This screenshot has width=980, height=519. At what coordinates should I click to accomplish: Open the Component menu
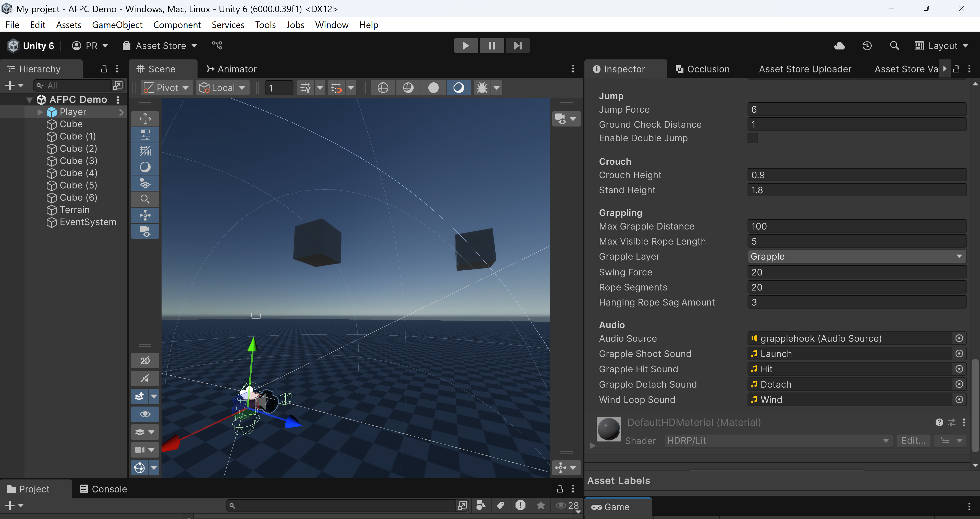pos(177,25)
